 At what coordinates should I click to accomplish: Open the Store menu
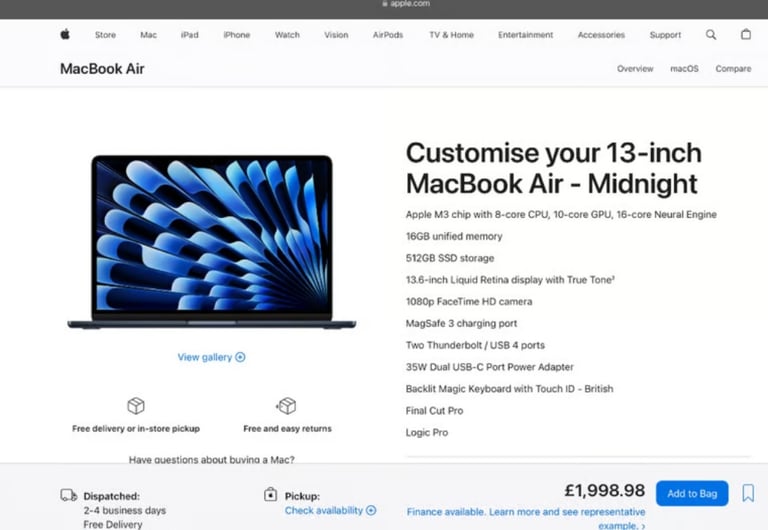click(x=105, y=35)
